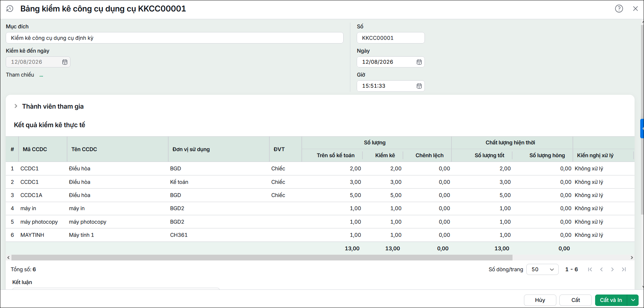Click the 1 - 6 page range indicator
Screen dimensions: 644x308
coord(572,269)
